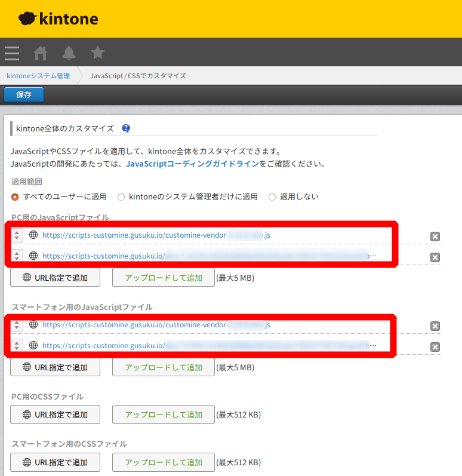Open the notifications bell icon
This screenshot has width=462, height=476.
click(x=69, y=53)
